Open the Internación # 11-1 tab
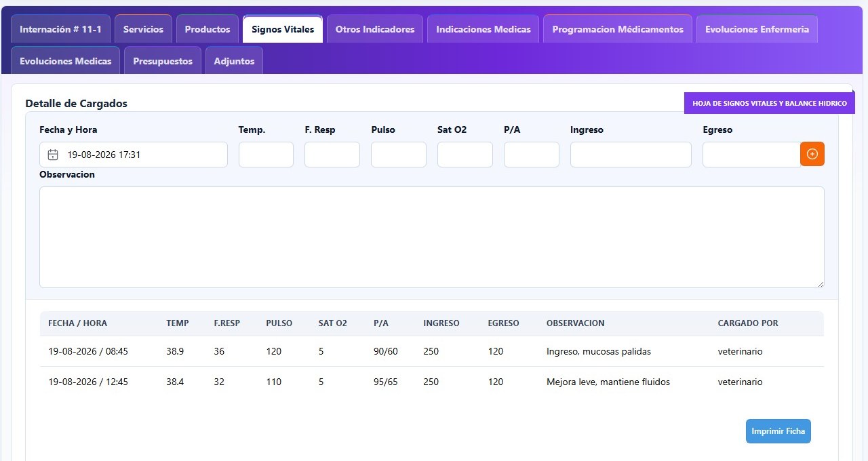868x461 pixels. tap(60, 29)
